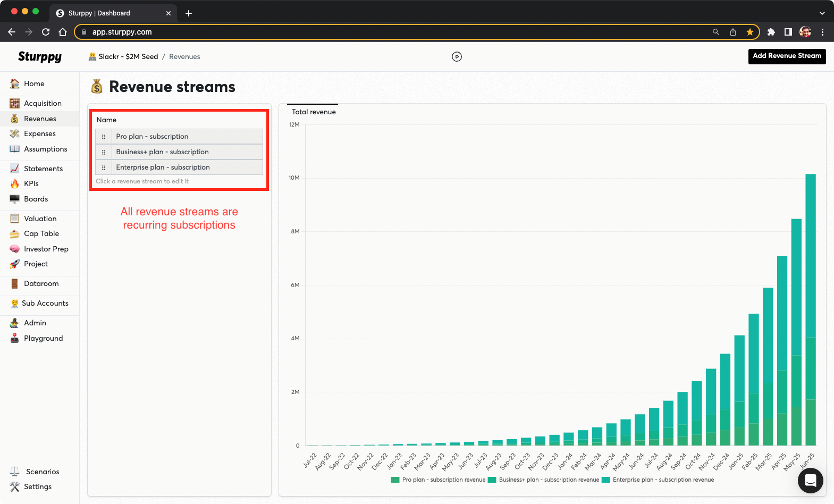Edit the Business+ plan subscription stream
Viewport: 834px width, 504px height.
[x=162, y=152]
